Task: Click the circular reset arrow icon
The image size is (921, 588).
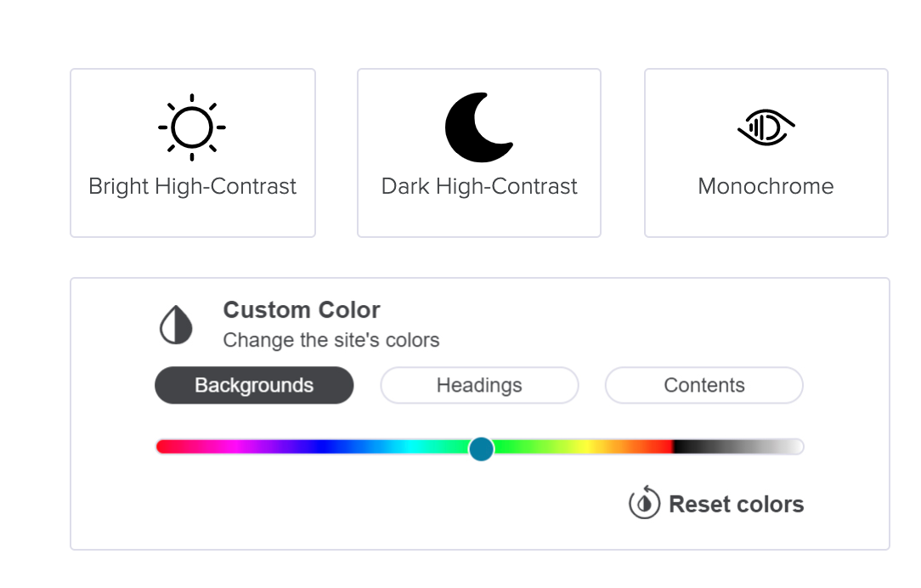Action: click(x=644, y=503)
